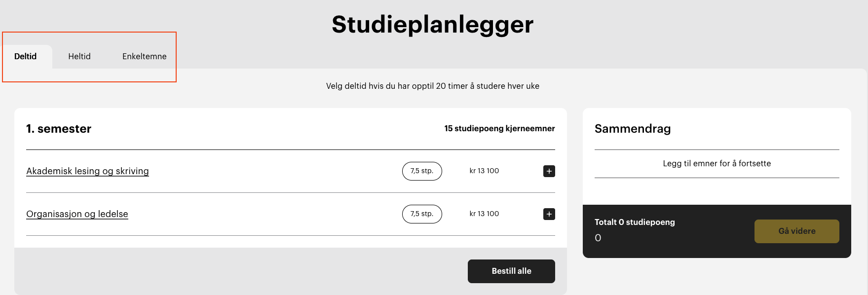Click the Sammendrag panel heading
Screen dimensions: 868x295
pos(632,129)
